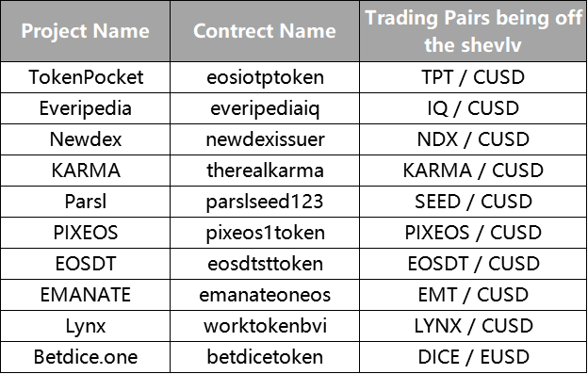Click the therealkarma contract cell

(x=265, y=171)
